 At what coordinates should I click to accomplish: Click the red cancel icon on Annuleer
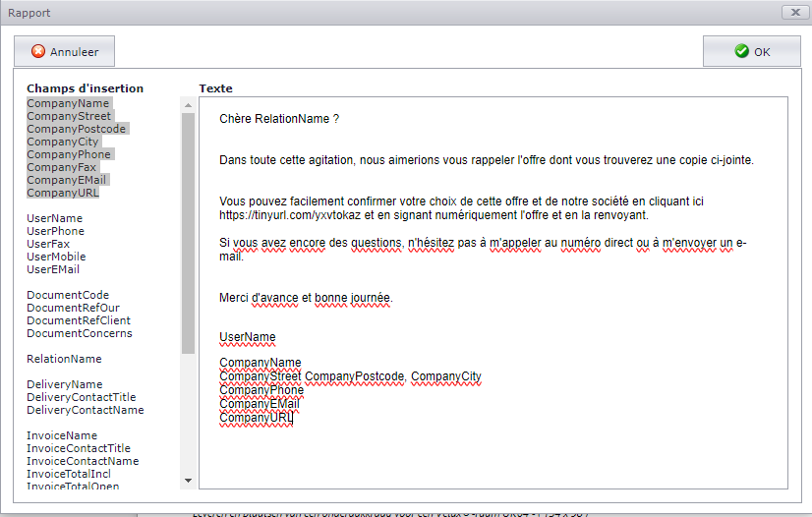click(38, 51)
